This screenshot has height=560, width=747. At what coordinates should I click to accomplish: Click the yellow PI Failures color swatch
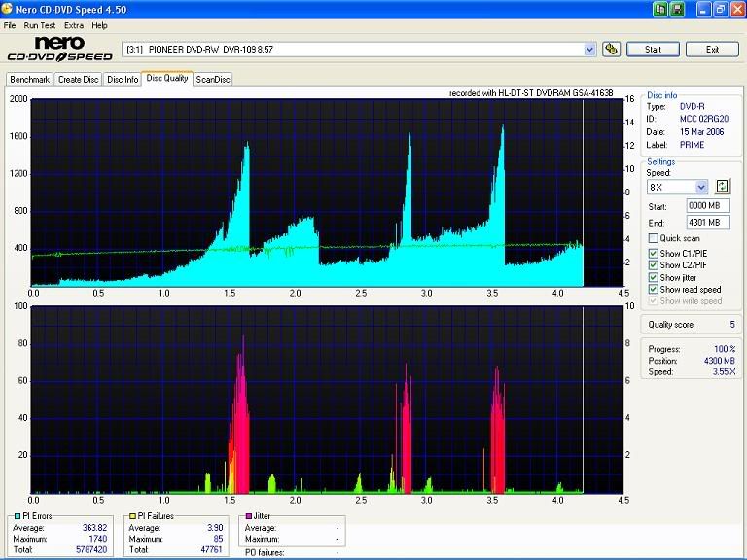(132, 516)
